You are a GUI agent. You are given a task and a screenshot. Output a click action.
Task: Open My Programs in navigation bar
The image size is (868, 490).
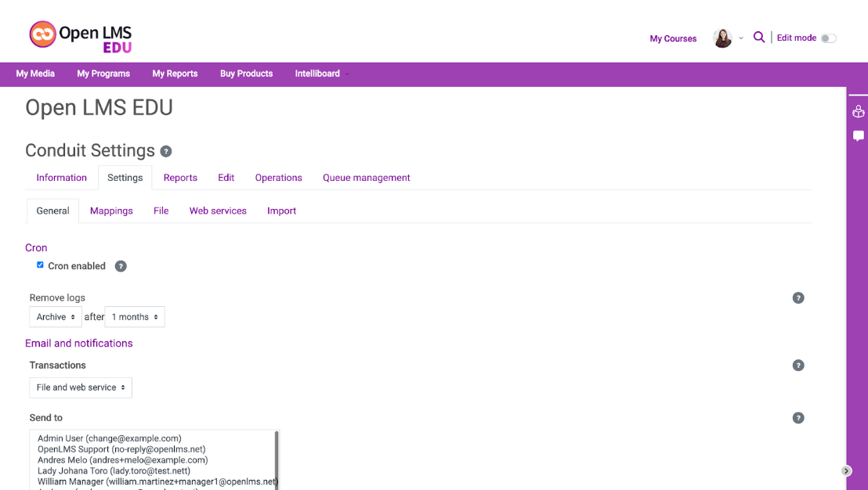click(x=103, y=74)
